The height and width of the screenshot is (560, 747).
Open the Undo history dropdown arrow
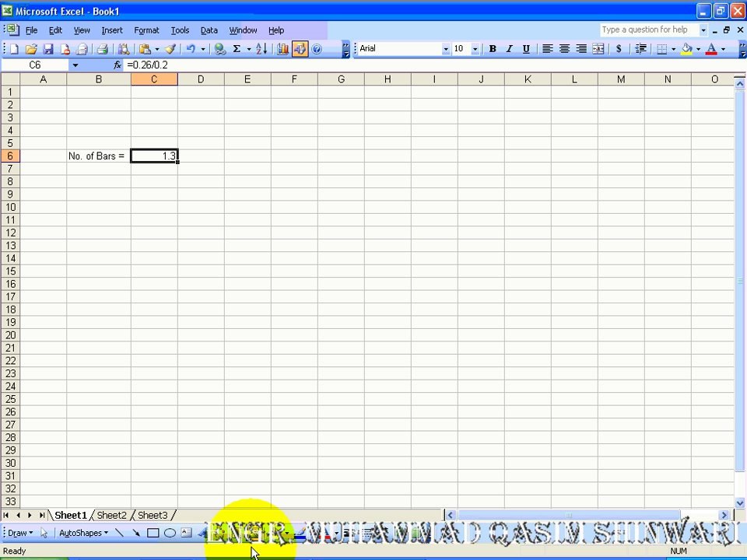203,49
